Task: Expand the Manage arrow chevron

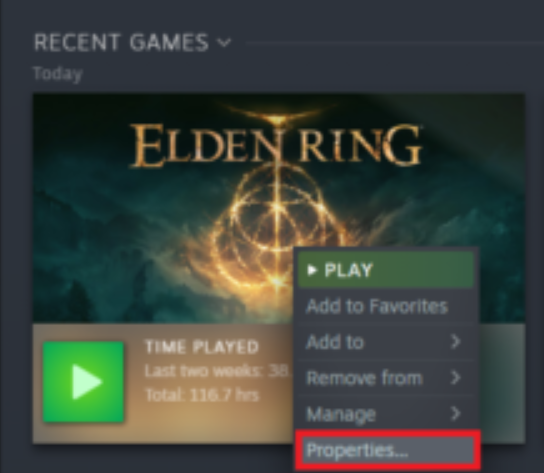Action: pos(456,413)
